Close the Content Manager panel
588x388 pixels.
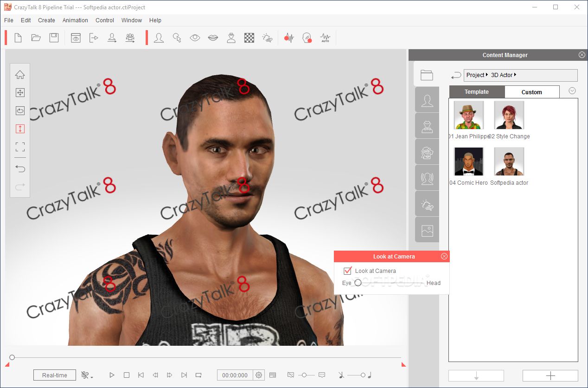click(582, 55)
